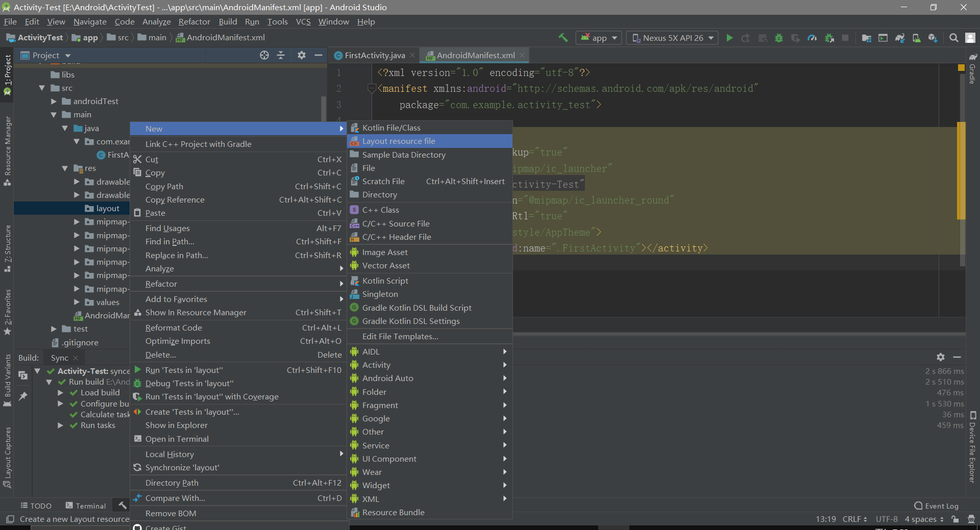The height and width of the screenshot is (530, 980).
Task: Click Apply Changes icon next to Run
Action: pos(746,38)
